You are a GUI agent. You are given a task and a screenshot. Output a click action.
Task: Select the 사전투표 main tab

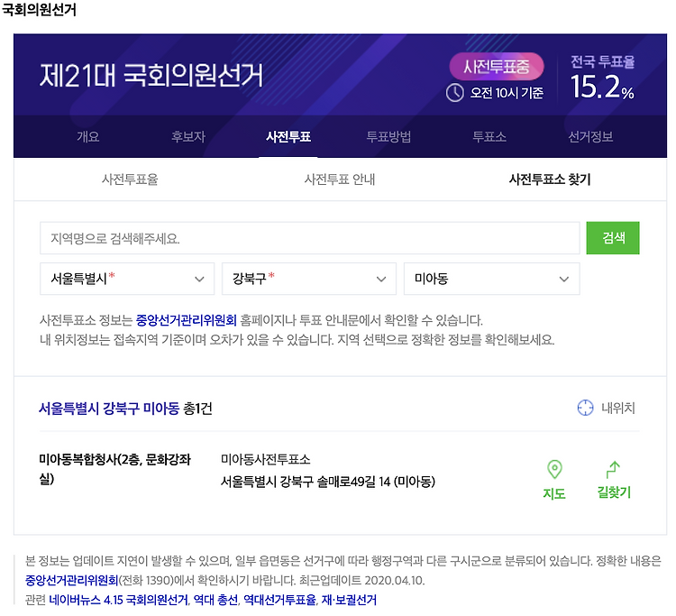pyautogui.click(x=288, y=137)
